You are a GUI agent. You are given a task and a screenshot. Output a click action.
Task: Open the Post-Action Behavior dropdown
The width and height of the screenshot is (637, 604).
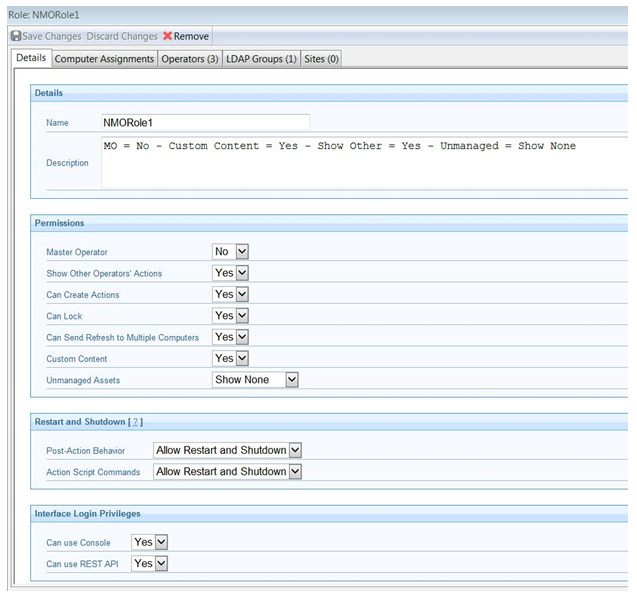227,451
